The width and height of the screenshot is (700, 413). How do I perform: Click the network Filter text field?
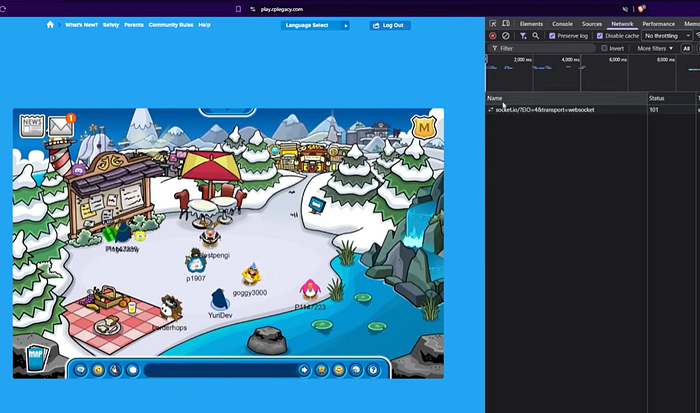(x=542, y=48)
